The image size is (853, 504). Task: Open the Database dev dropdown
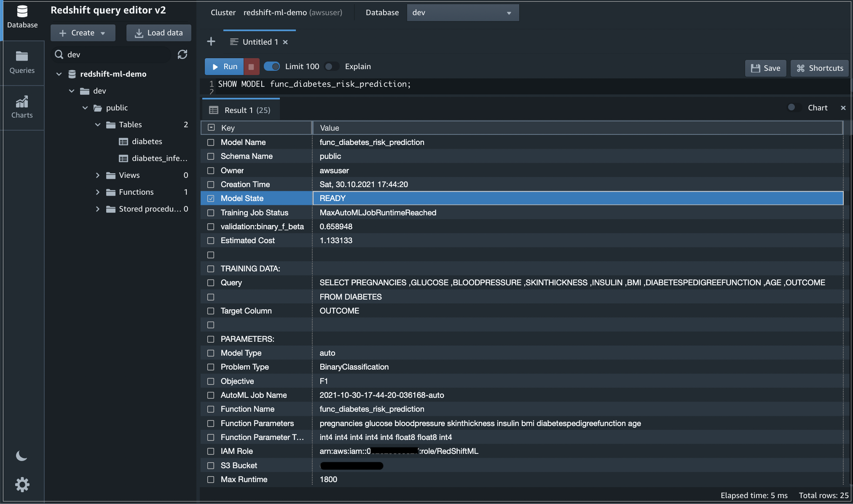(x=462, y=13)
